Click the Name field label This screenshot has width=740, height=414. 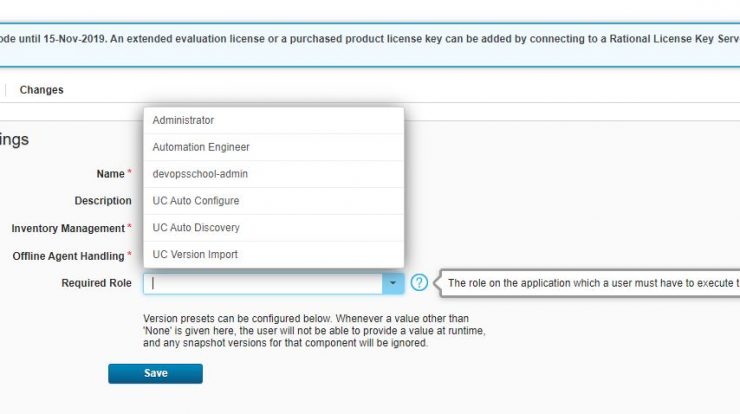110,174
